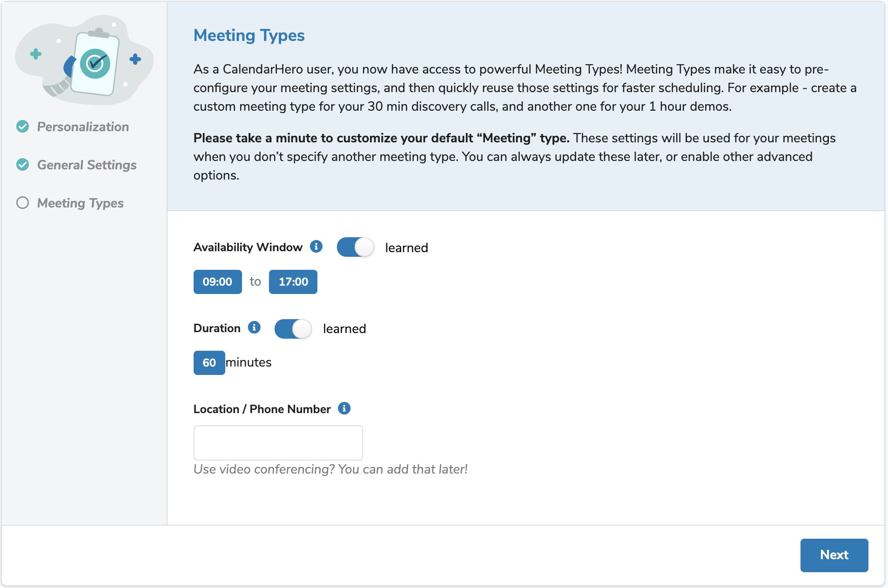Go to the Personalization step

pos(83,127)
